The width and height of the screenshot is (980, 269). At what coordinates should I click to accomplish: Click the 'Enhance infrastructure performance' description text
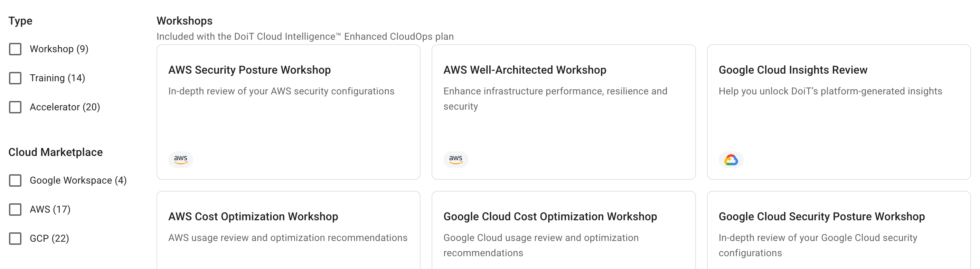(x=555, y=91)
